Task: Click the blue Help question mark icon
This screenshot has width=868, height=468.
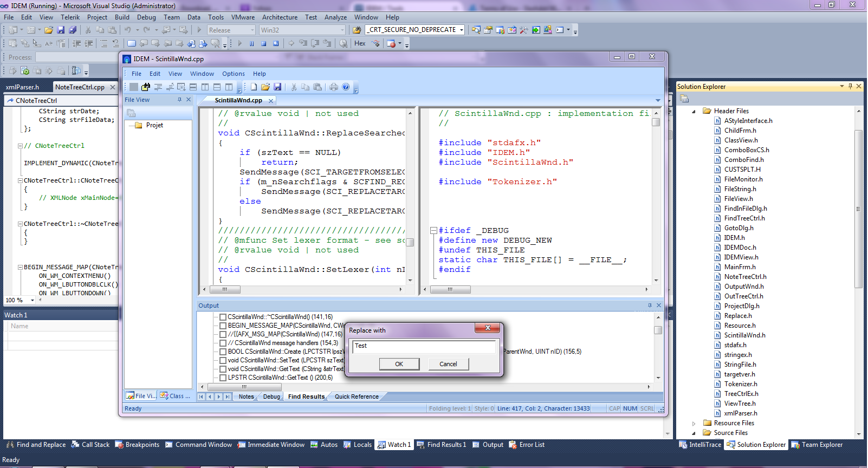Action: (x=346, y=87)
